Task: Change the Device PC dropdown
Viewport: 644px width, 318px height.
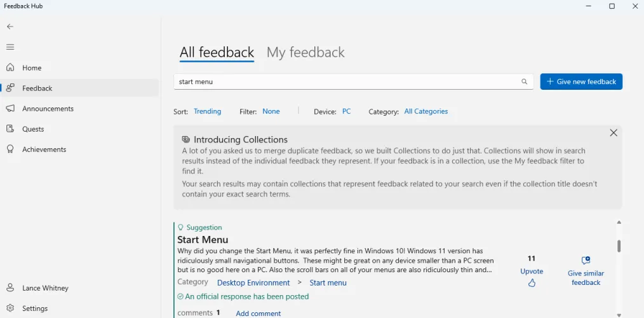Action: [346, 111]
